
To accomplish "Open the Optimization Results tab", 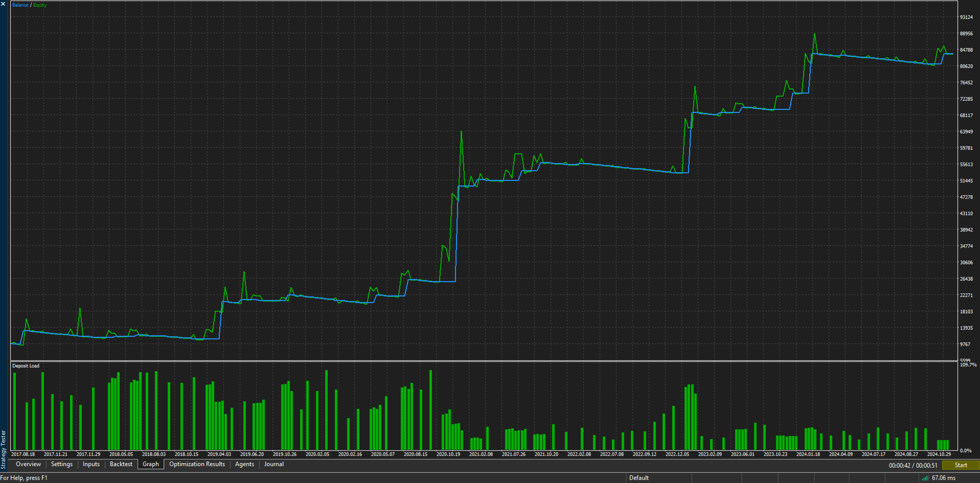I will tap(197, 464).
